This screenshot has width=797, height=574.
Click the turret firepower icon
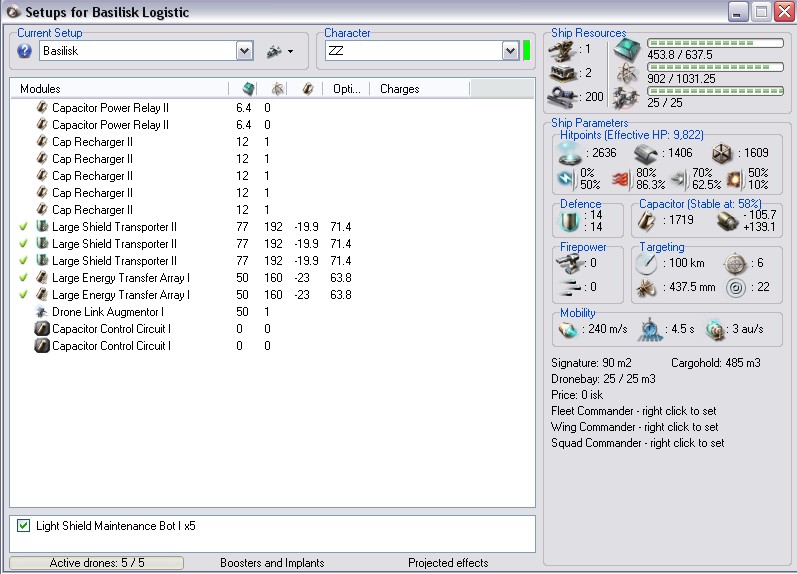click(x=569, y=263)
